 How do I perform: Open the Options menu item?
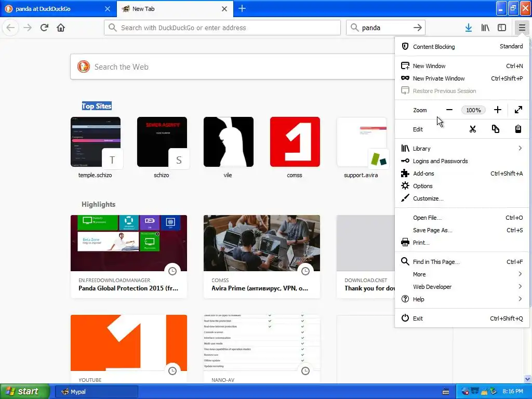pos(462,186)
